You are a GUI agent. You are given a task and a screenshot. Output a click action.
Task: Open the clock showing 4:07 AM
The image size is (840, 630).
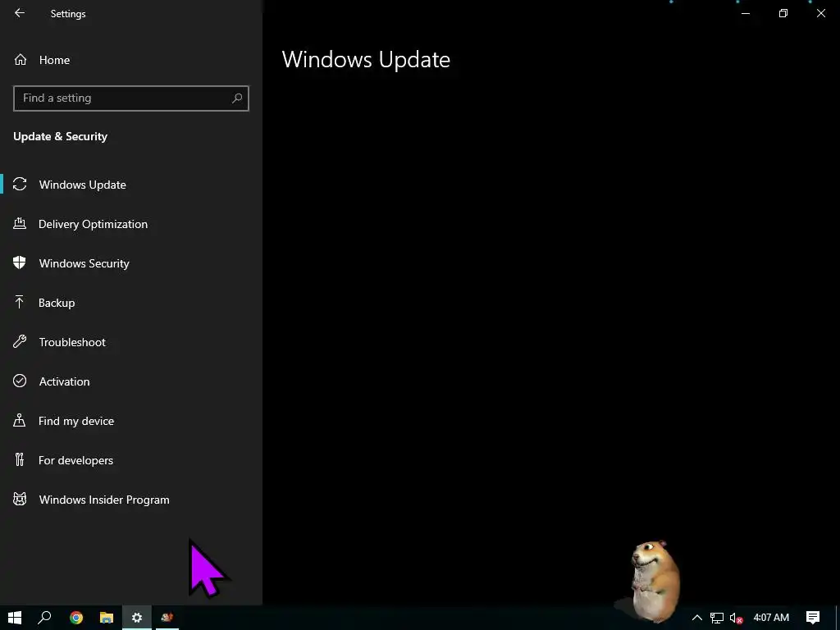click(x=771, y=618)
